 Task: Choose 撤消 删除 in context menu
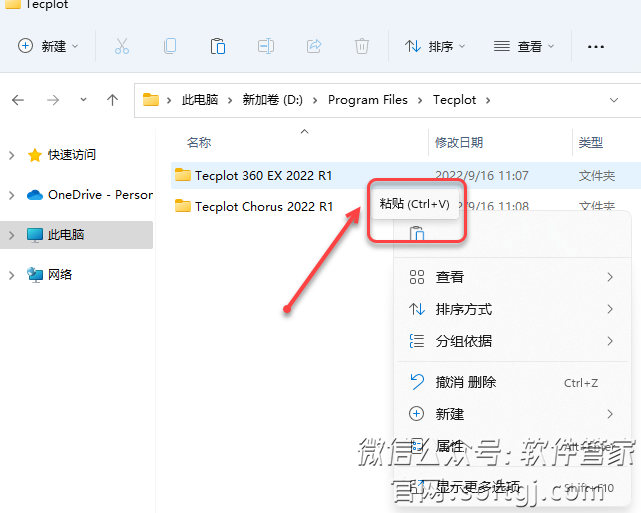pyautogui.click(x=512, y=383)
